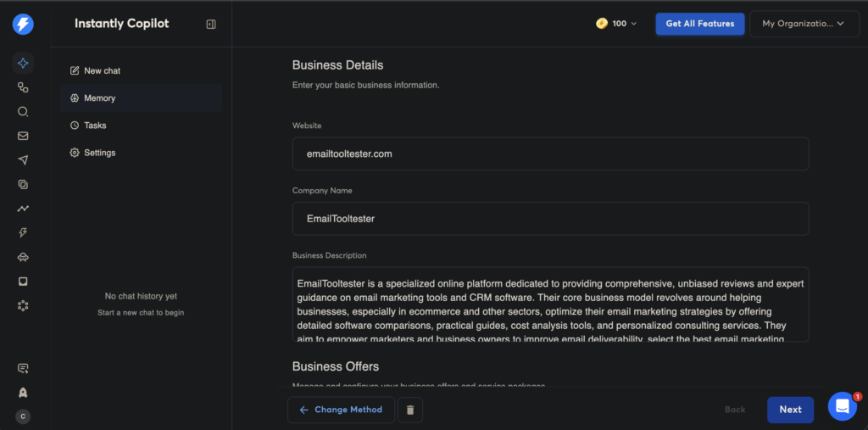This screenshot has width=868, height=430.
Task: Click the rocket icon in sidebar
Action: tap(23, 393)
